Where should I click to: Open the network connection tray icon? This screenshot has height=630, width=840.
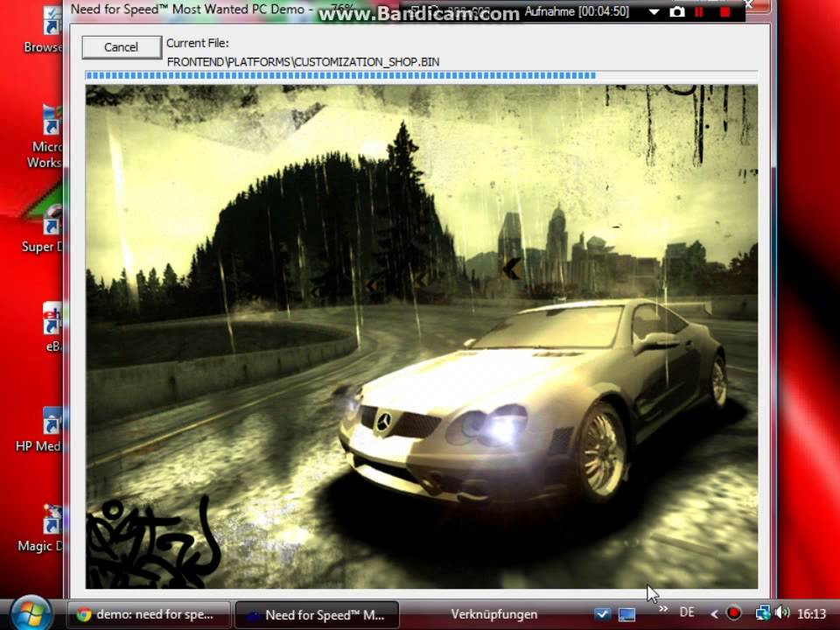(x=762, y=612)
